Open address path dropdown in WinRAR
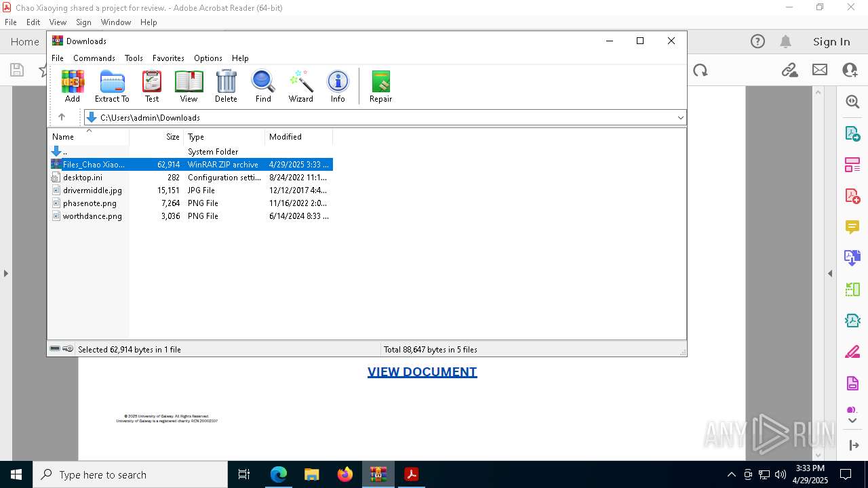This screenshot has width=868, height=488. click(680, 118)
